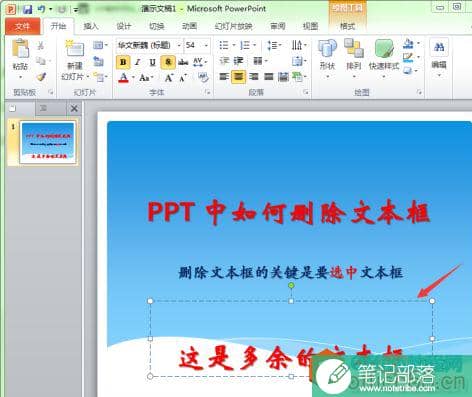Image resolution: width=472 pixels, height=397 pixels.
Task: Click the Save icon in quick access toolbar
Action: pyautogui.click(x=27, y=9)
